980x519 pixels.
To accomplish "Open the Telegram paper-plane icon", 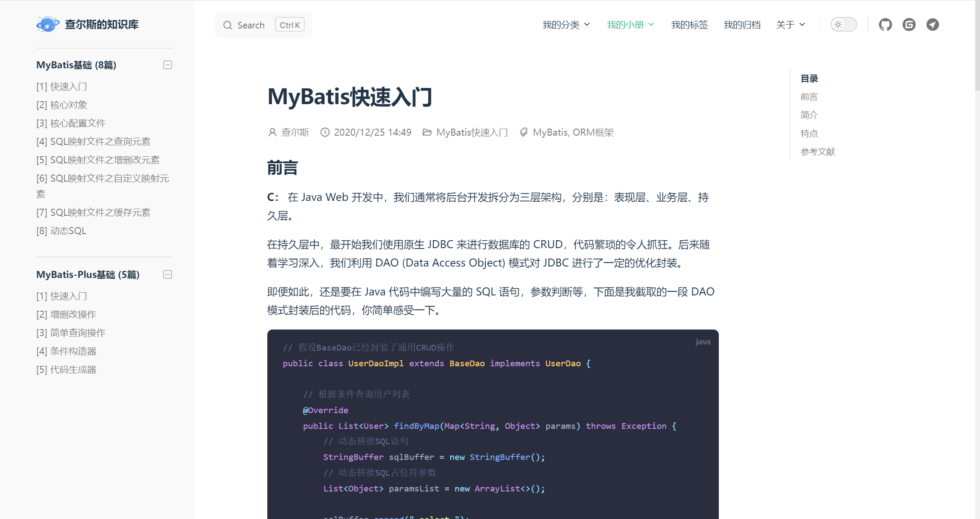I will point(932,25).
